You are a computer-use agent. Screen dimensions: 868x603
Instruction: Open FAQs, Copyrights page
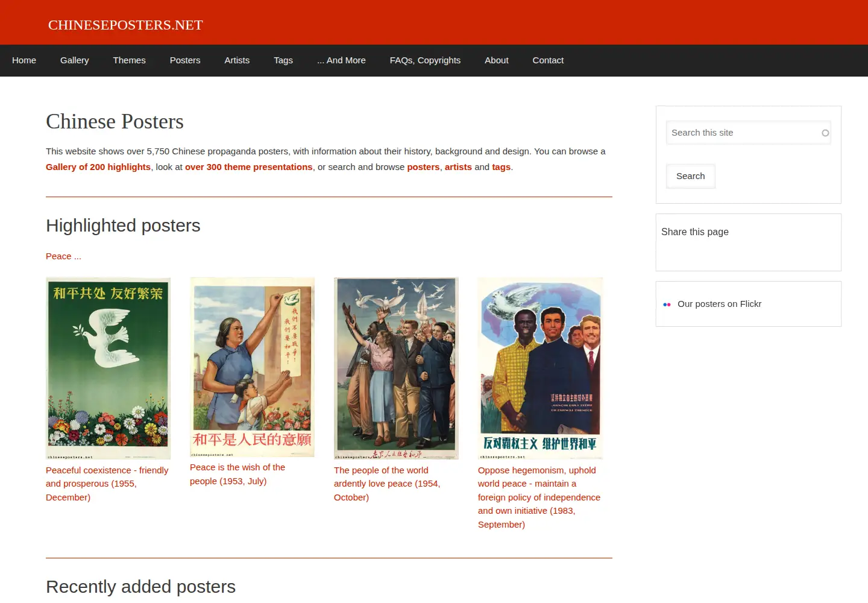[425, 60]
